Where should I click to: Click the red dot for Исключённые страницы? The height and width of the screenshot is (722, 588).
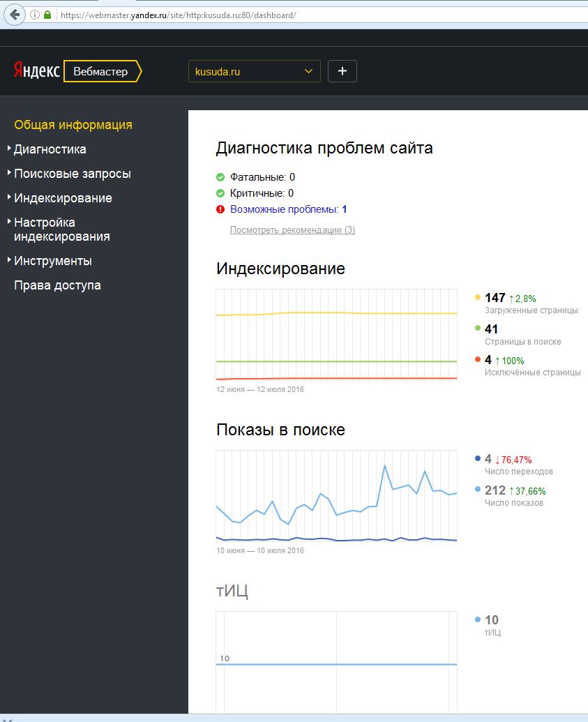[478, 359]
